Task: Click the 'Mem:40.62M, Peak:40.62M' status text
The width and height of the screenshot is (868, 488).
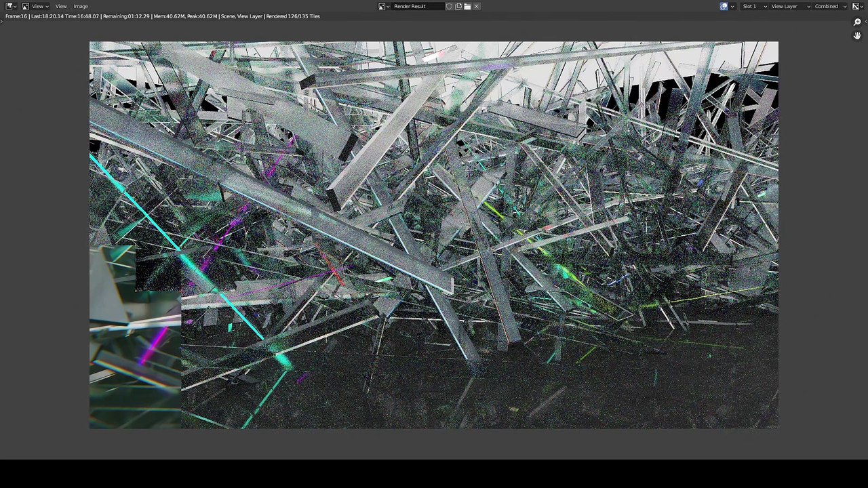Action: coord(184,16)
